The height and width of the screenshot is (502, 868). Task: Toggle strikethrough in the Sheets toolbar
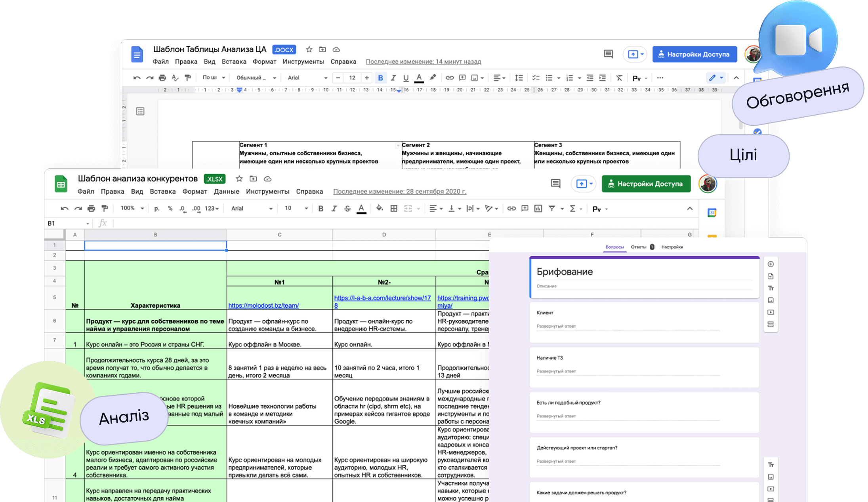(x=347, y=209)
